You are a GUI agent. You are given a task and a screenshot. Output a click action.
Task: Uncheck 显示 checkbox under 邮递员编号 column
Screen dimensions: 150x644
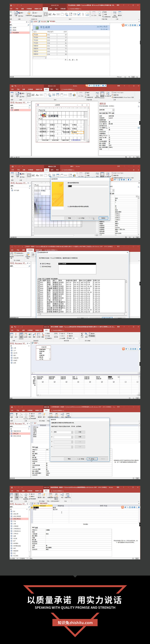point(55,382)
